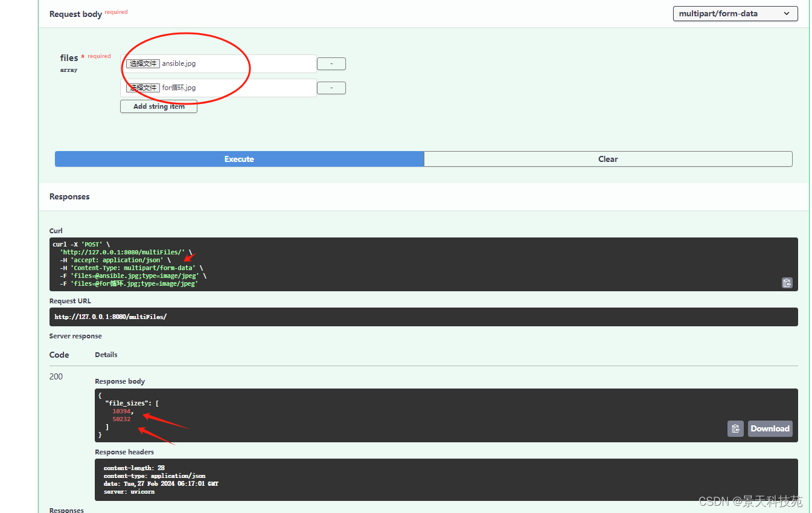812x513 pixels.
Task: Click the 200 response code
Action: click(x=56, y=376)
